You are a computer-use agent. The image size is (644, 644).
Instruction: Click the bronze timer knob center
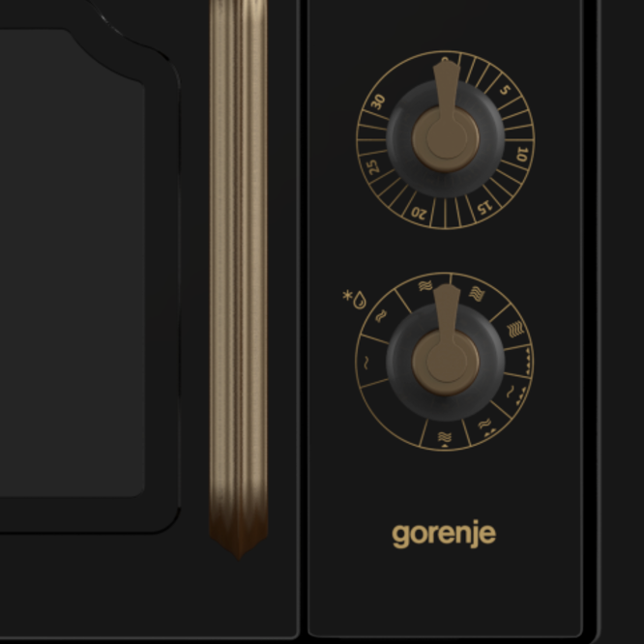[x=446, y=139]
